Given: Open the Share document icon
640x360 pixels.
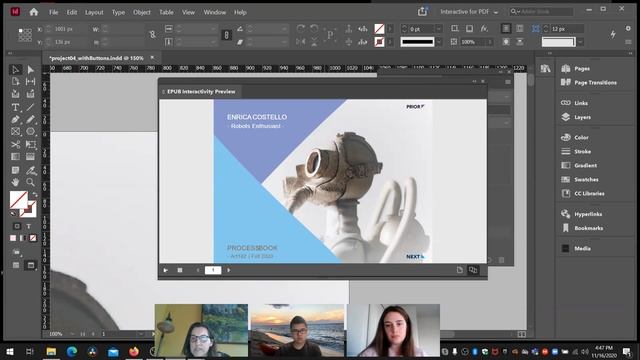Looking at the screenshot, I should 422,11.
